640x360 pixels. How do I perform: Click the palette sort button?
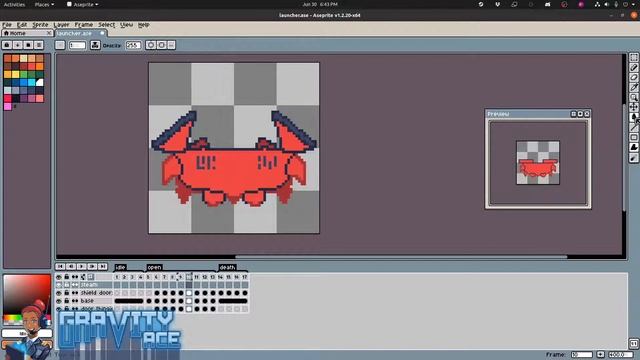coord(18,45)
